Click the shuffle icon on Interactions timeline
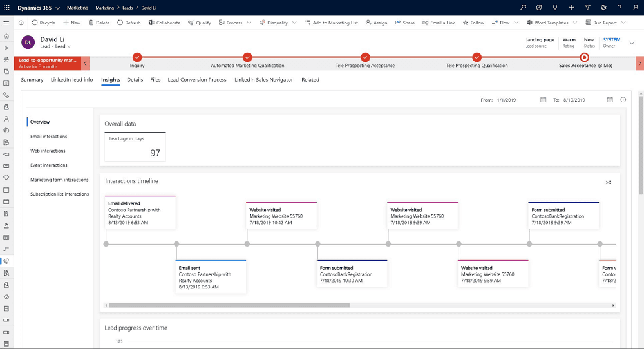This screenshot has width=644, height=349. [609, 182]
